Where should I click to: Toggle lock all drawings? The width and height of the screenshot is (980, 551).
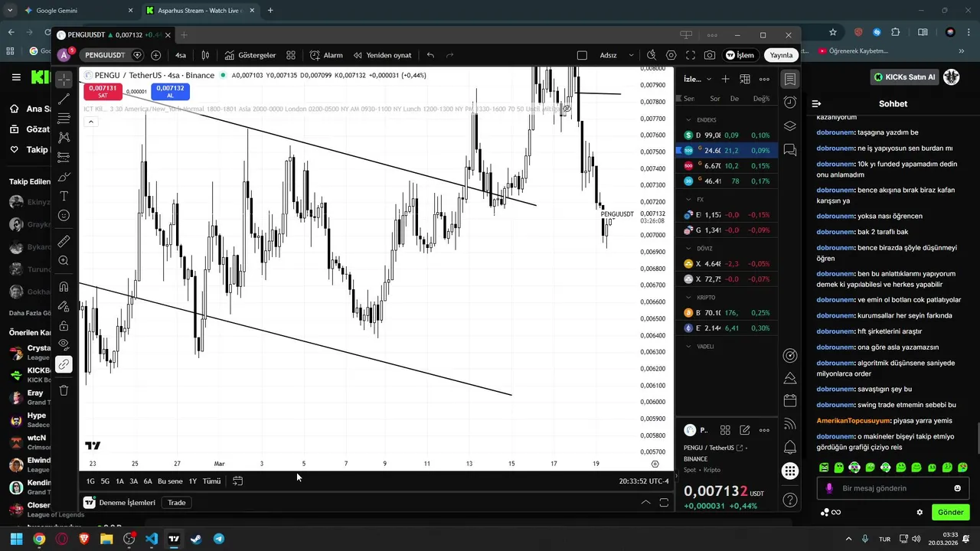(64, 326)
